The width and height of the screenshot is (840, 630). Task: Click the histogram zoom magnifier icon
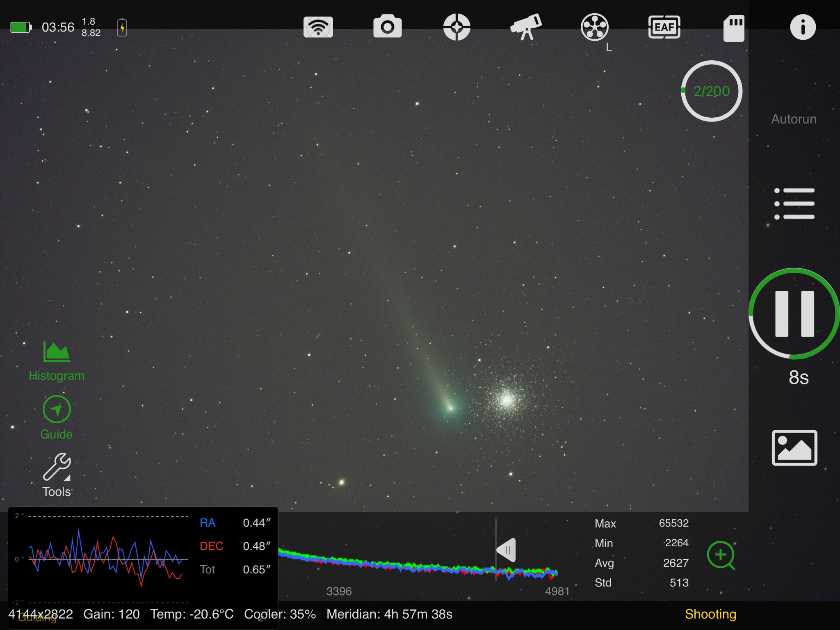[721, 555]
